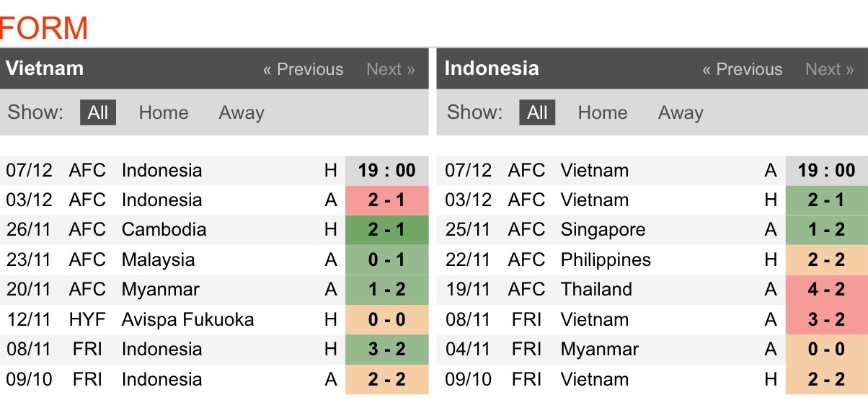Image resolution: width=868 pixels, height=418 pixels.
Task: Show only Away matches for Vietnam
Action: [242, 112]
